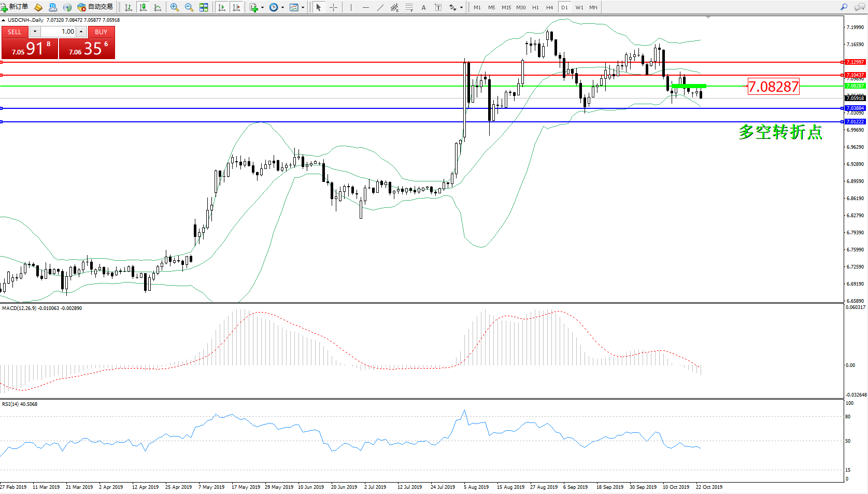The height and width of the screenshot is (494, 868).
Task: Click the Zoom Out magnifier icon
Action: click(x=189, y=7)
